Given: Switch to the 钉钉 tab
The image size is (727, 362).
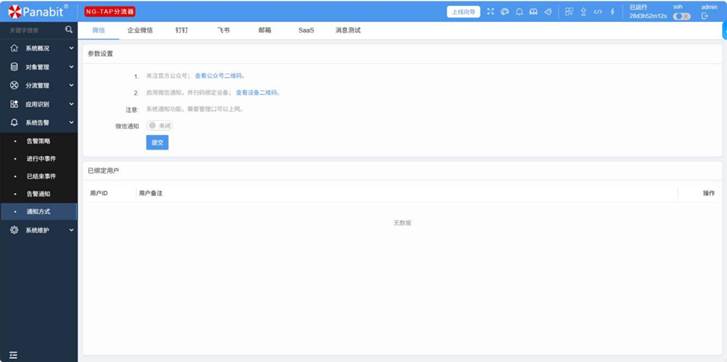Looking at the screenshot, I should [182, 30].
